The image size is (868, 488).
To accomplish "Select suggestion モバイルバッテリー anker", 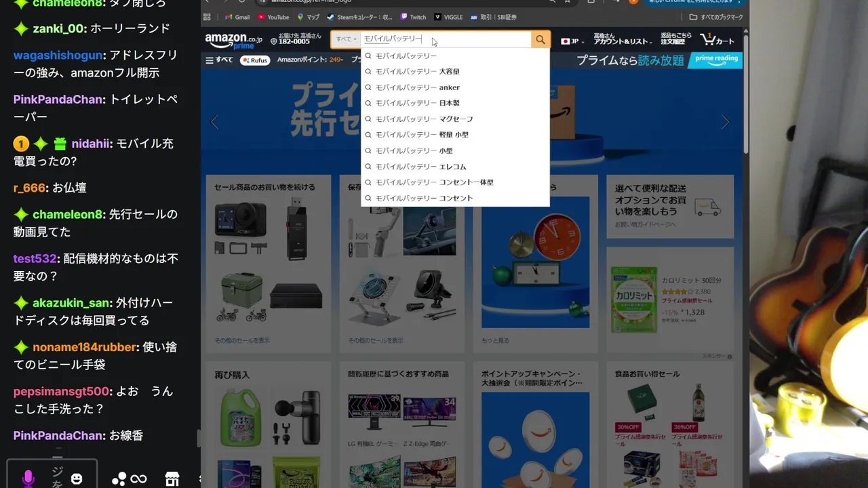I will coord(455,87).
